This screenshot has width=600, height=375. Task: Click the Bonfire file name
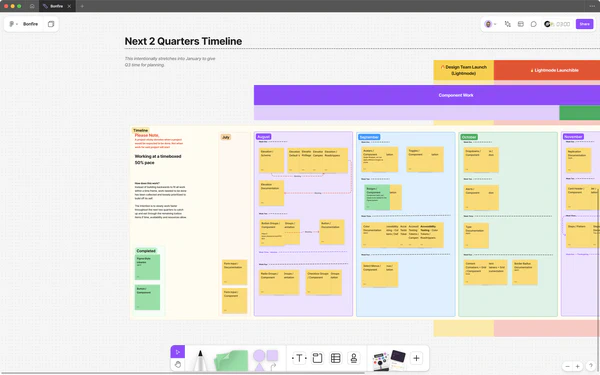point(30,24)
